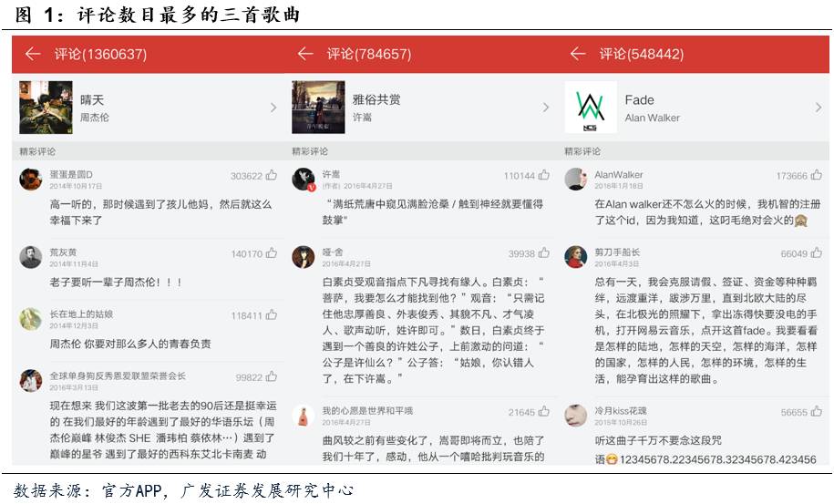The image size is (834, 504).
Task: Select the like count 303622
Action: tap(246, 176)
